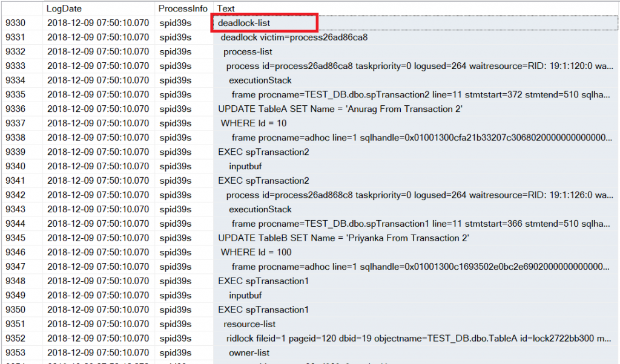Select the process-list text cell
620x364 pixels.
pos(248,51)
